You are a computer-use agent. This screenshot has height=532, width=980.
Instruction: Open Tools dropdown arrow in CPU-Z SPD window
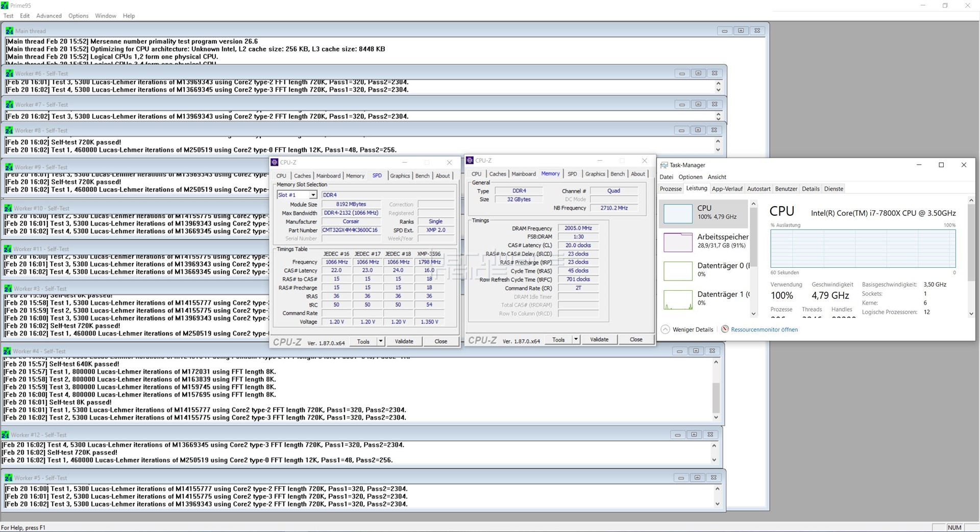[x=380, y=341]
